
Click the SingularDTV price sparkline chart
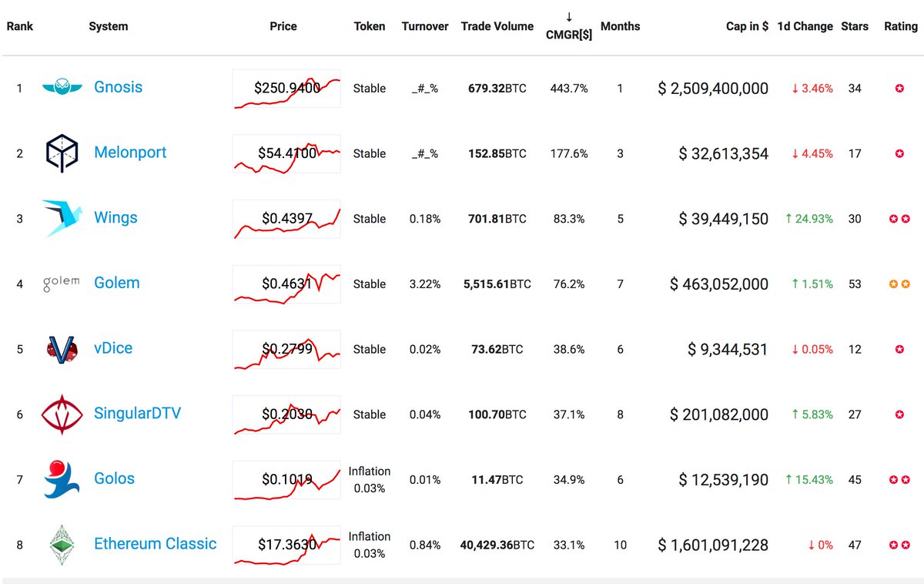(286, 415)
